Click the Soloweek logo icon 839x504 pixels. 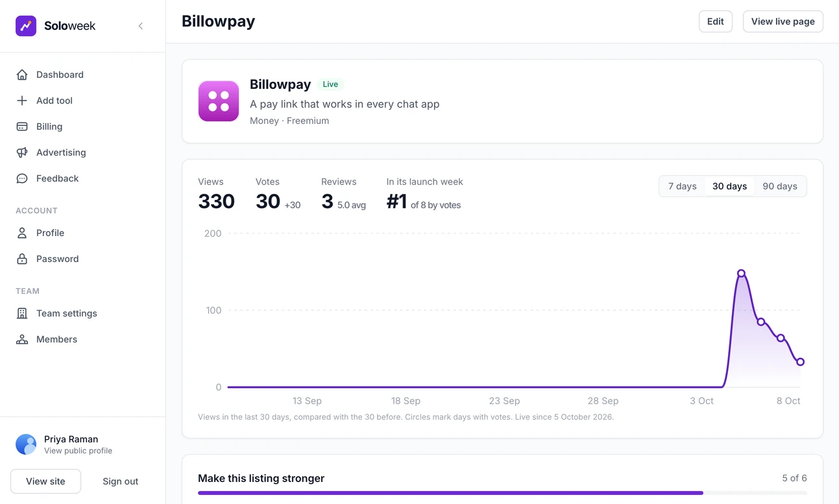(26, 26)
